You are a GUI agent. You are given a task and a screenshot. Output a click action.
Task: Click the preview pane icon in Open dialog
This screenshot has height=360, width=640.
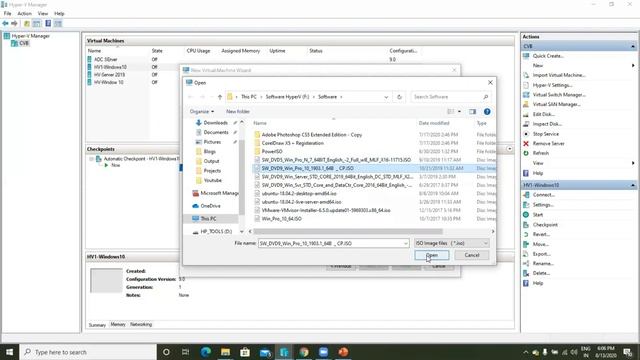[472, 111]
